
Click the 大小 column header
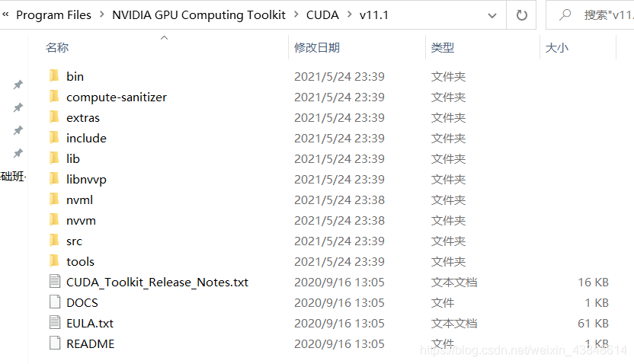tap(557, 47)
